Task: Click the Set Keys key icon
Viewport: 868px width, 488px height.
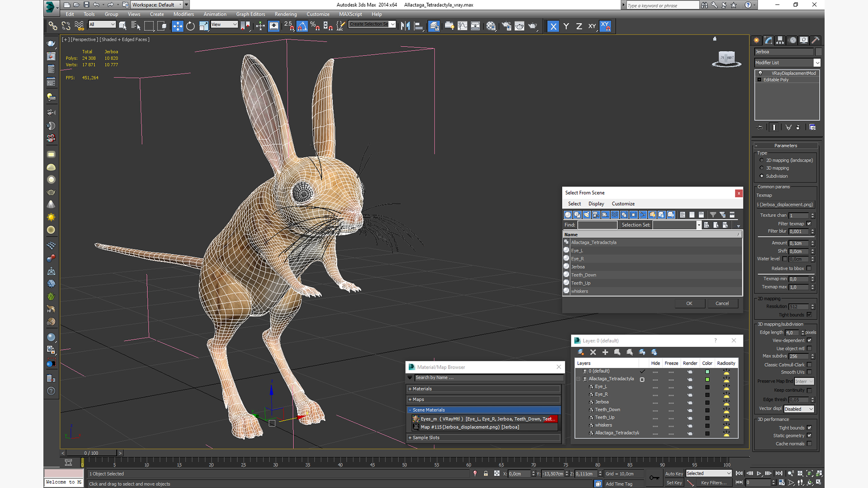Action: point(654,478)
